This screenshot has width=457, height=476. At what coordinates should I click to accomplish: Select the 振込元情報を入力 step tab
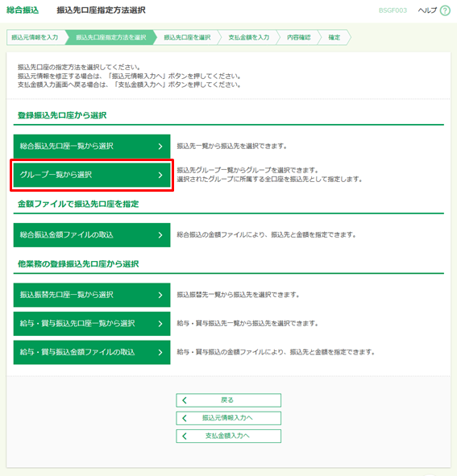pyautogui.click(x=35, y=37)
